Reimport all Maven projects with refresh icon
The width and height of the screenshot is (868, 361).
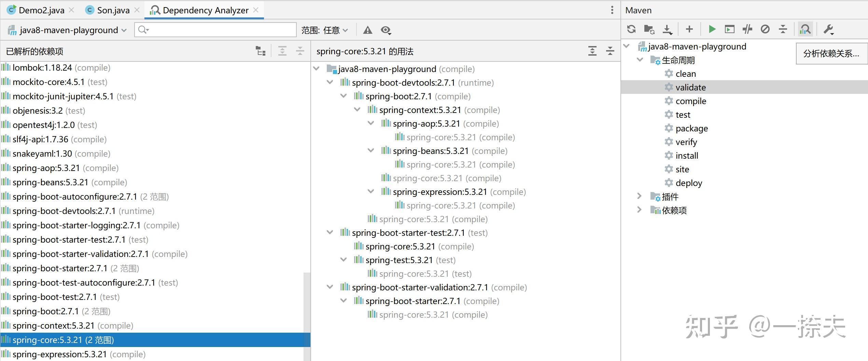pos(631,29)
